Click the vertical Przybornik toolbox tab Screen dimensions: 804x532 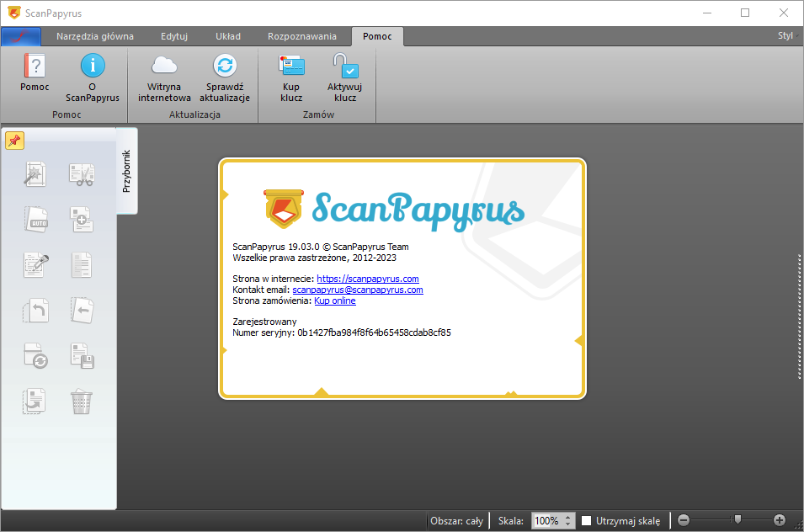click(x=126, y=171)
